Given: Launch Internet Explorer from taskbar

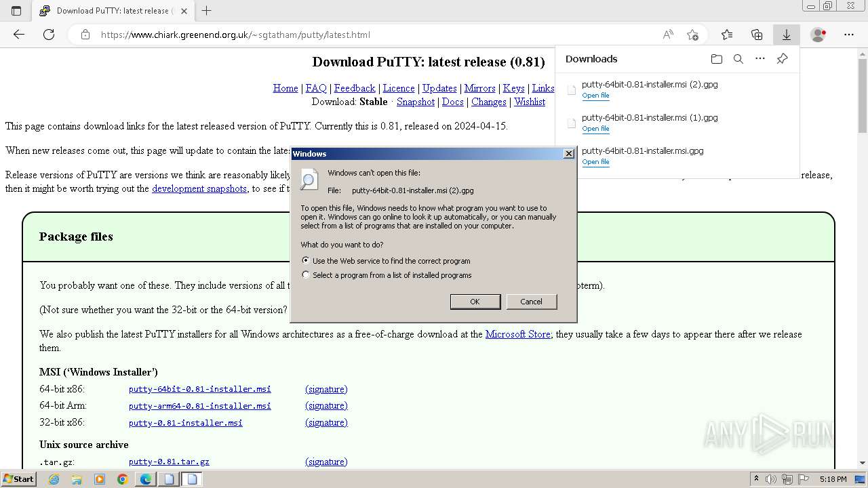Looking at the screenshot, I should point(54,479).
